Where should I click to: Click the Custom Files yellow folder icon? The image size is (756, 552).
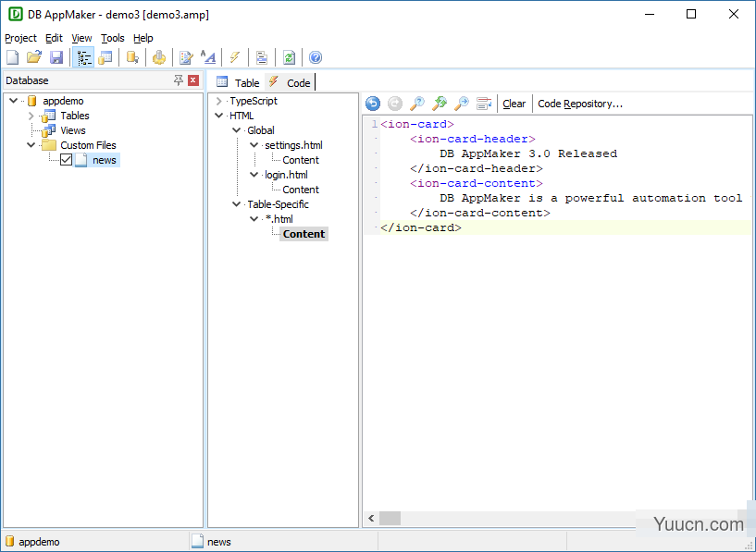49,145
